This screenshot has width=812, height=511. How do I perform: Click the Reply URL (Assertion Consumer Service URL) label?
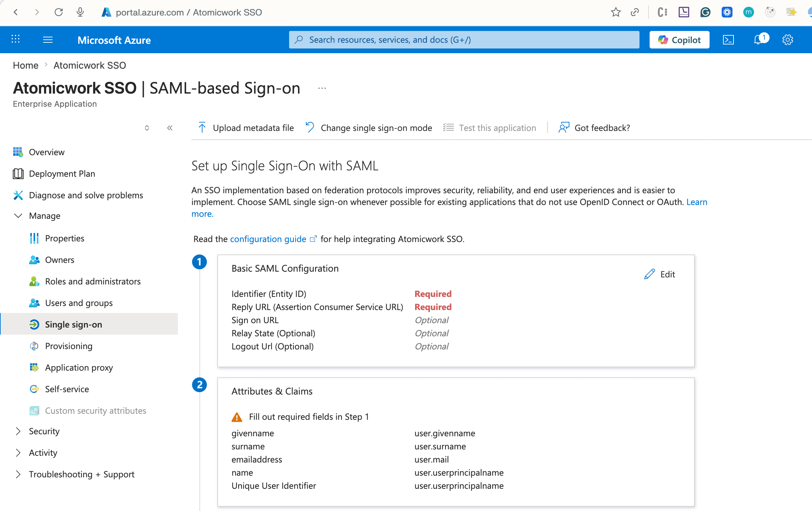tap(317, 307)
